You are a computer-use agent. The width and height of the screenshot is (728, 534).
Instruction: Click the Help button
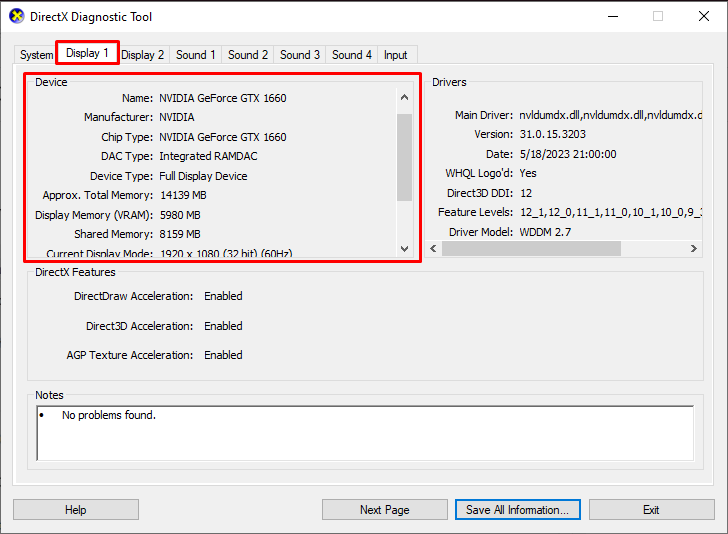pos(76,510)
